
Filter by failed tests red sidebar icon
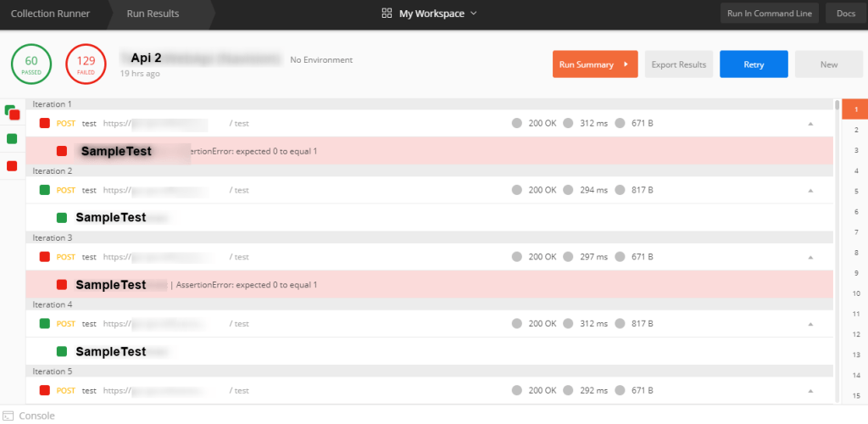[x=12, y=165]
